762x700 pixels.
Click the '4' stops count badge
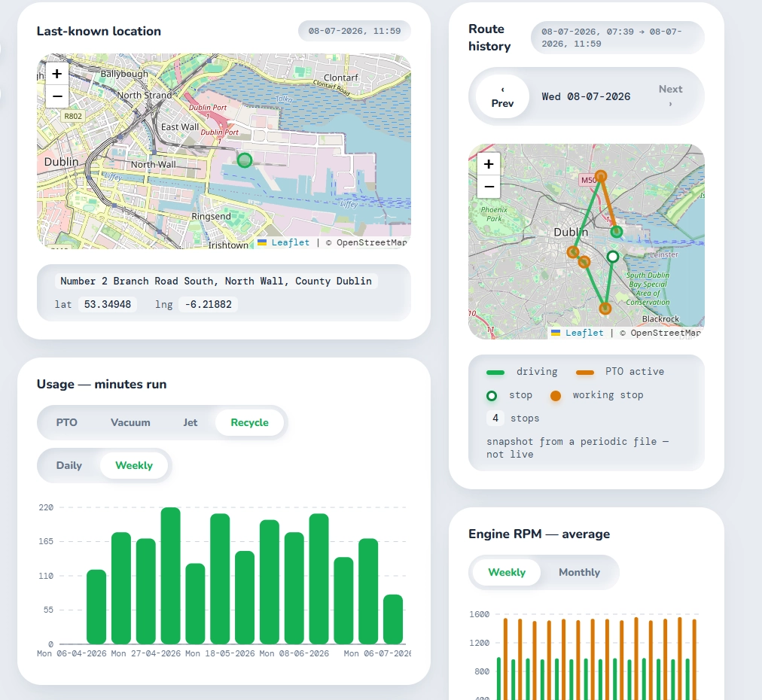(495, 418)
